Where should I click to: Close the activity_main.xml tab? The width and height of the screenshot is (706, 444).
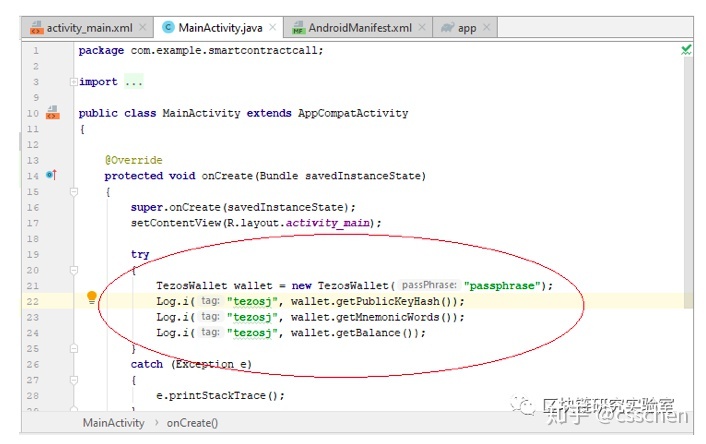point(143,27)
